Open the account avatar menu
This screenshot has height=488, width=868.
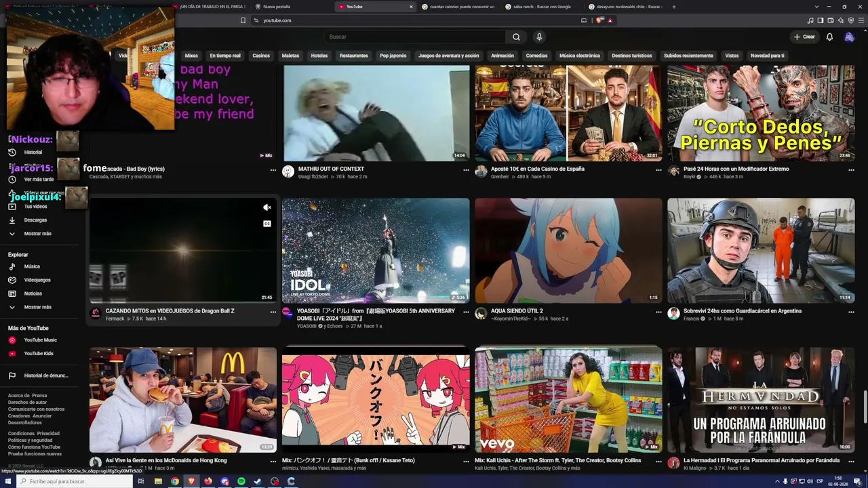coord(849,37)
